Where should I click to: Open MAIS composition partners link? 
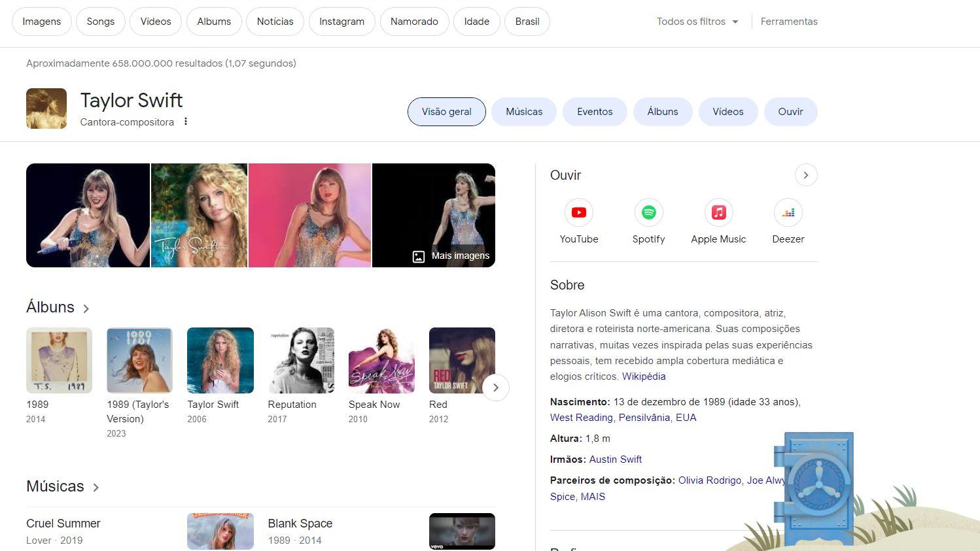(593, 497)
